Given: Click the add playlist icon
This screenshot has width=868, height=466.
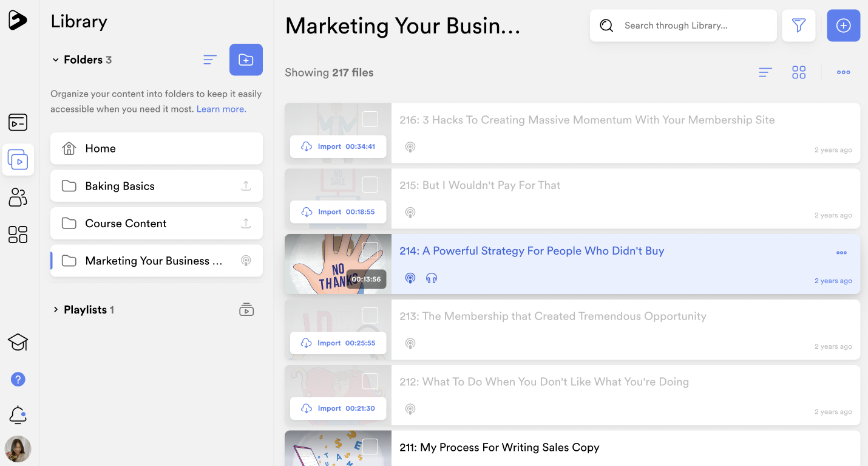Looking at the screenshot, I should [246, 310].
